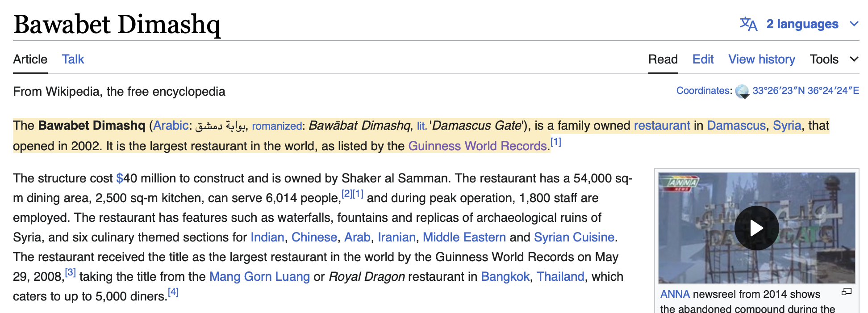Image resolution: width=868 pixels, height=313 pixels.
Task: Jump to citation [1] after 6,014 people
Action: [x=358, y=194]
